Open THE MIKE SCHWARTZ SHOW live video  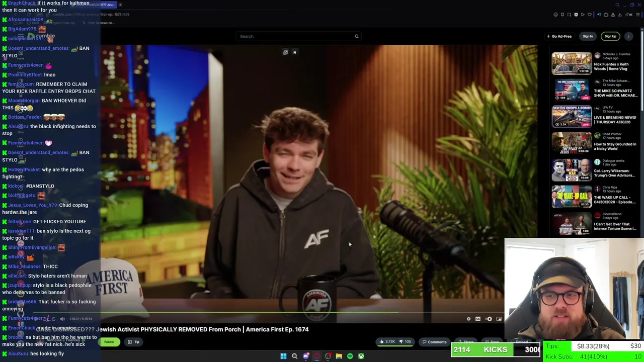pos(572,90)
